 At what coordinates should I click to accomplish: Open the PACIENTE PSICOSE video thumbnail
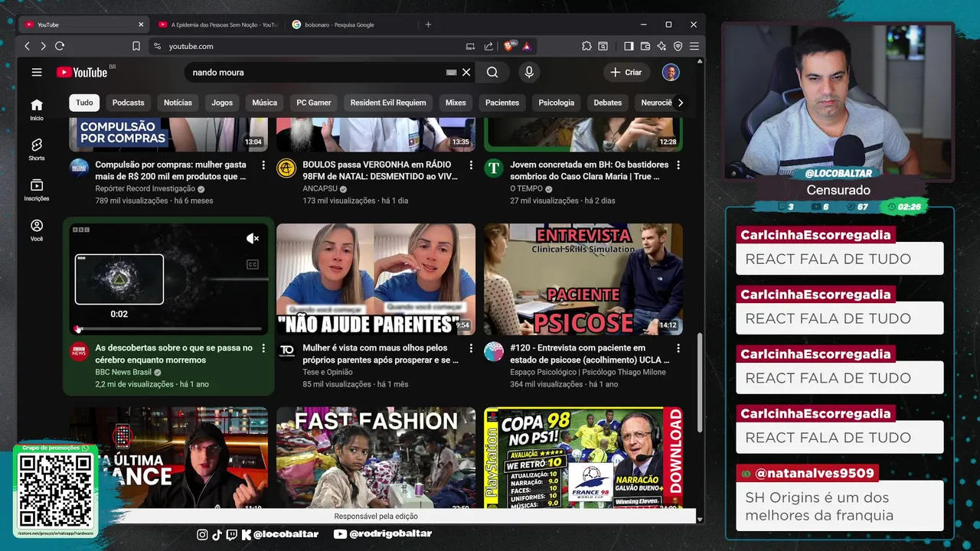[583, 279]
